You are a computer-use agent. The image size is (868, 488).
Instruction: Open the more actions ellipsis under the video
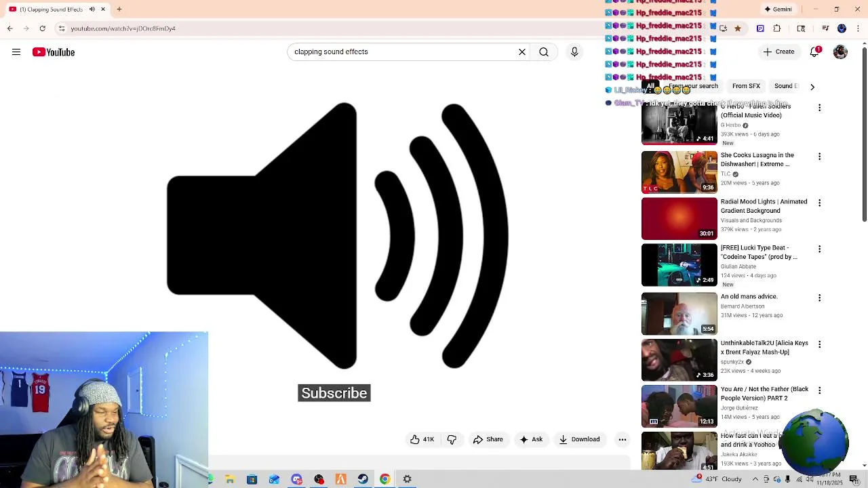622,439
